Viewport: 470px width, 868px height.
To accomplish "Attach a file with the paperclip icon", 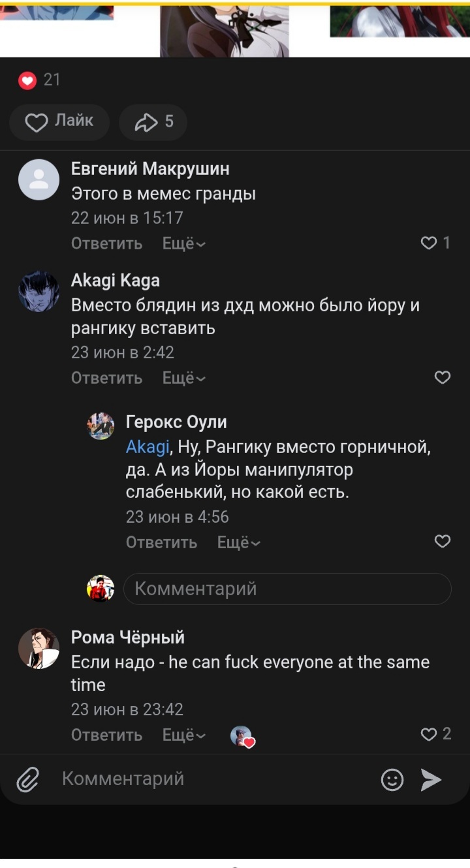I will tap(27, 779).
